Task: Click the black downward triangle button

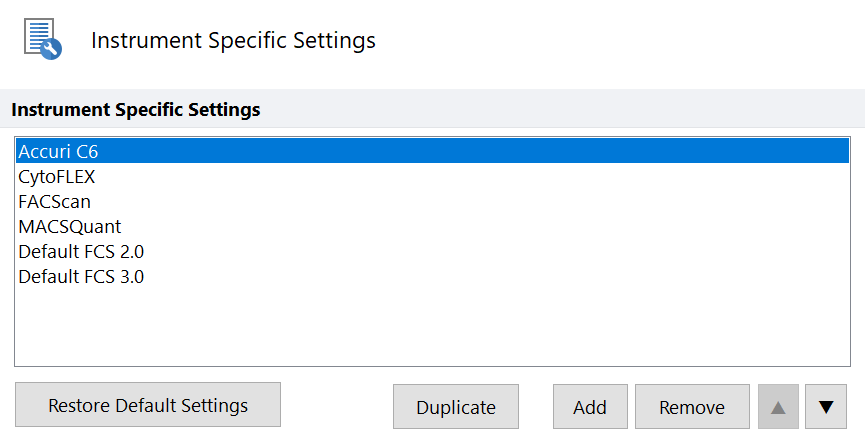Action: coord(825,407)
